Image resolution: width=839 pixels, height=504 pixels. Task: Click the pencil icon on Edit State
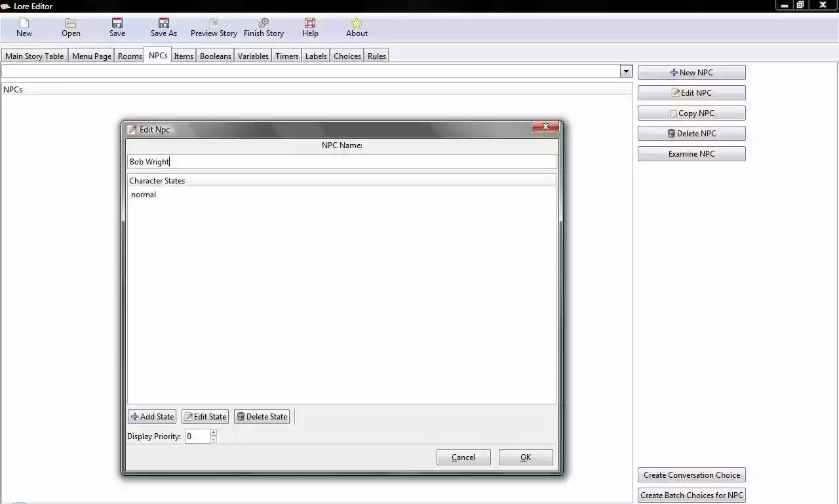click(188, 416)
